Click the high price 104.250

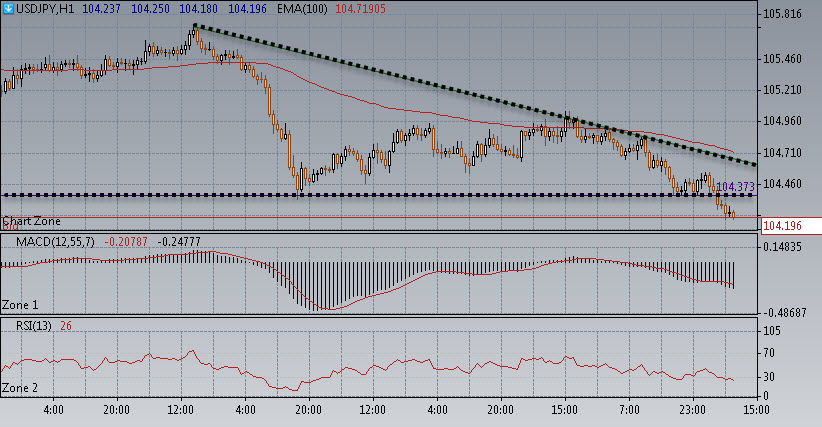[150, 9]
